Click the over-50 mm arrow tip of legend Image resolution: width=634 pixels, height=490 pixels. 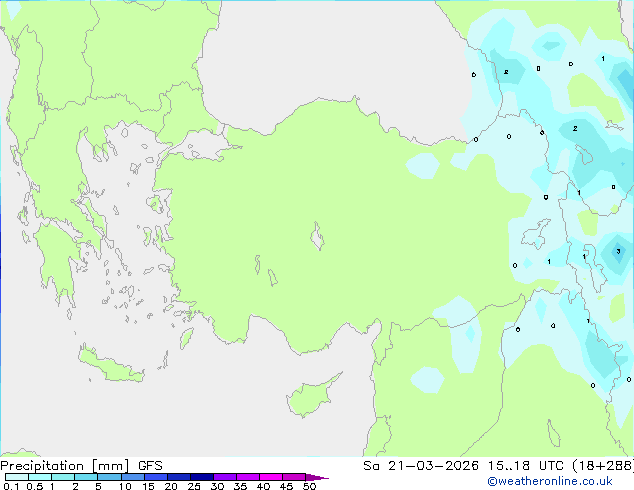(317, 477)
